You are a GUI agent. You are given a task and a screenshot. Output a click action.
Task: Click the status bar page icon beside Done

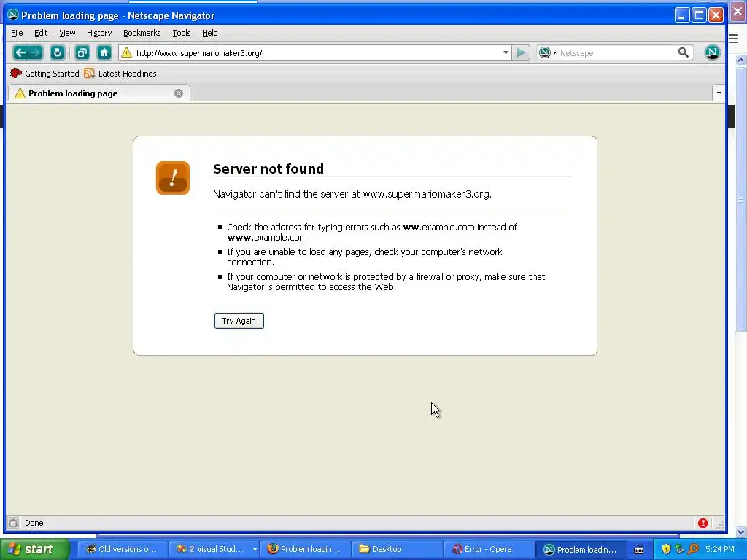click(x=13, y=523)
